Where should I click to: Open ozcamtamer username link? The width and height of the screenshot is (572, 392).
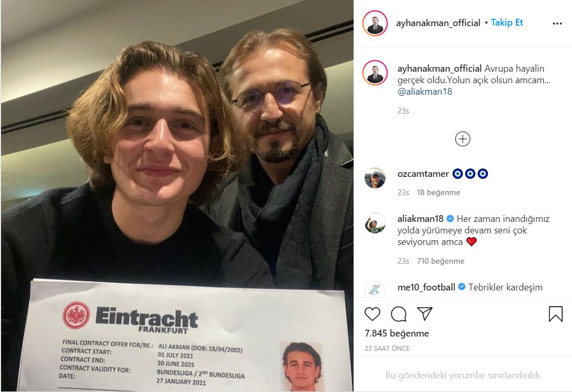[423, 174]
